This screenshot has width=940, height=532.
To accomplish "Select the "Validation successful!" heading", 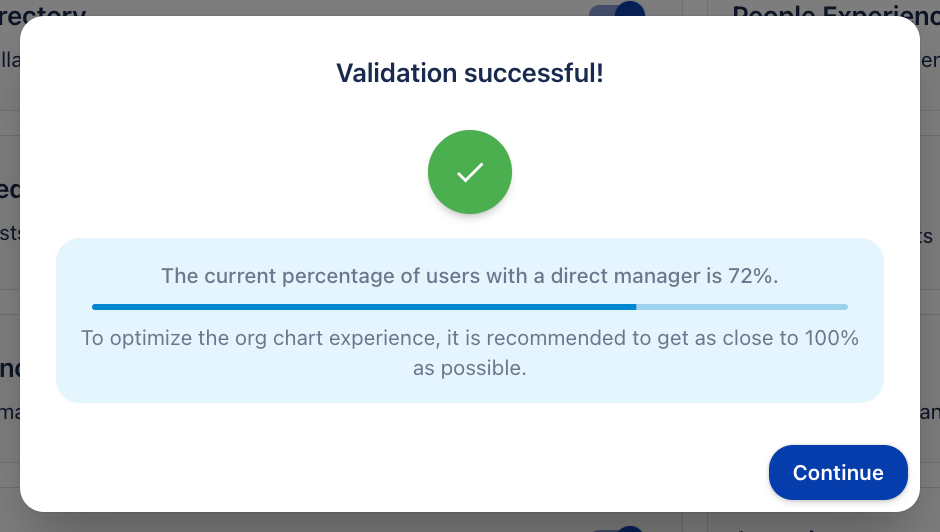I will 469,73.
